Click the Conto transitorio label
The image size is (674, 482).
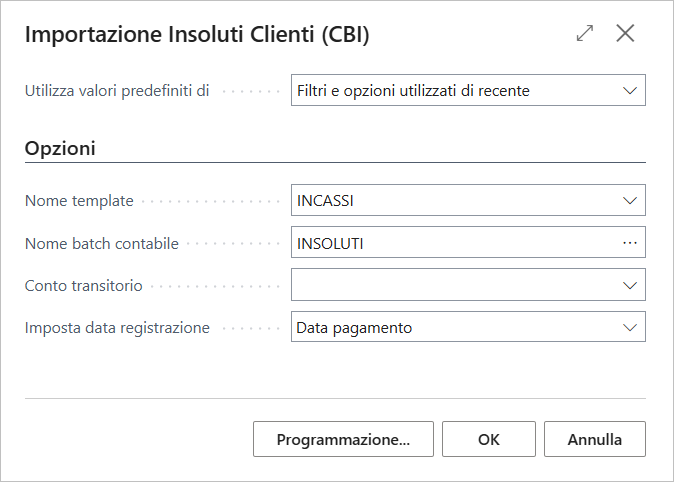[x=83, y=286]
